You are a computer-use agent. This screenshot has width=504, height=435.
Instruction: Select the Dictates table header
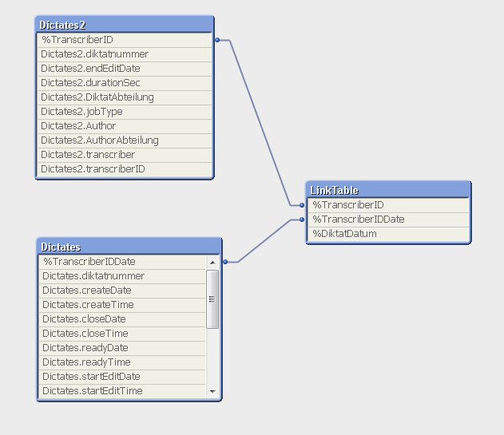[129, 247]
